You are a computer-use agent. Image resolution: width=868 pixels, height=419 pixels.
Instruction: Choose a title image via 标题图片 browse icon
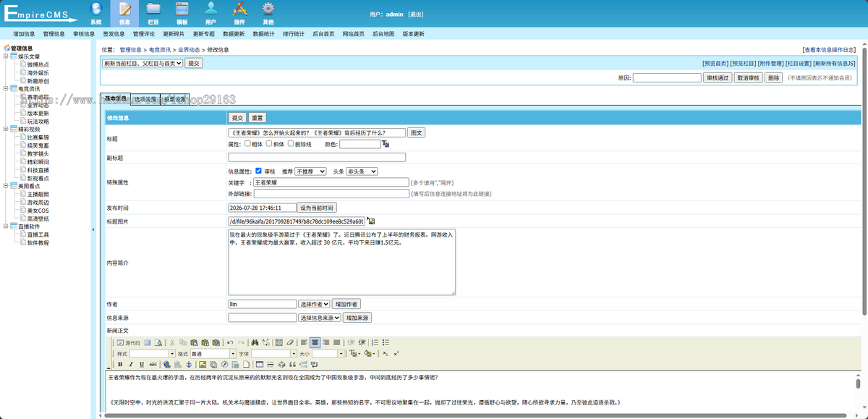click(x=371, y=221)
